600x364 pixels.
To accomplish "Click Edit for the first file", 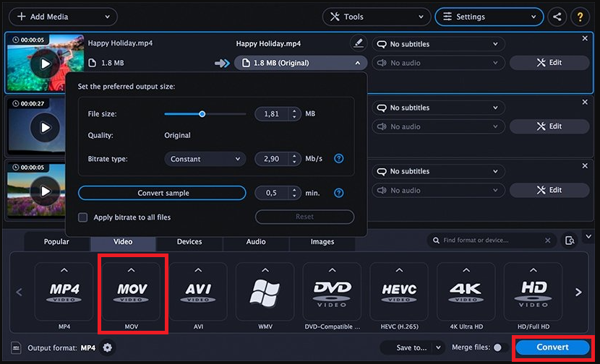I will click(549, 63).
